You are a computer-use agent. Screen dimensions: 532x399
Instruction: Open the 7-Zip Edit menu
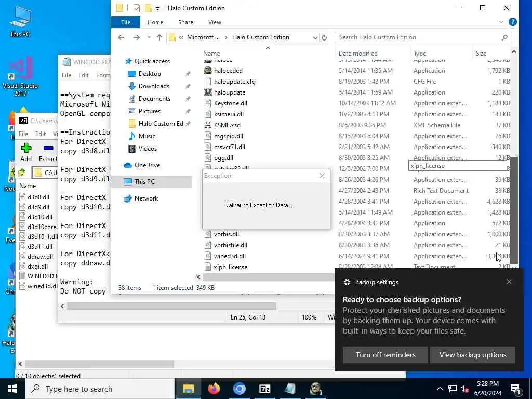tap(41, 134)
